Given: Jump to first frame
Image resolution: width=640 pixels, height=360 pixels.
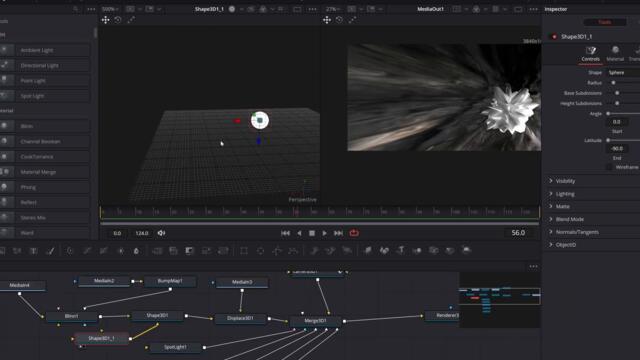Looking at the screenshot, I should (286, 233).
